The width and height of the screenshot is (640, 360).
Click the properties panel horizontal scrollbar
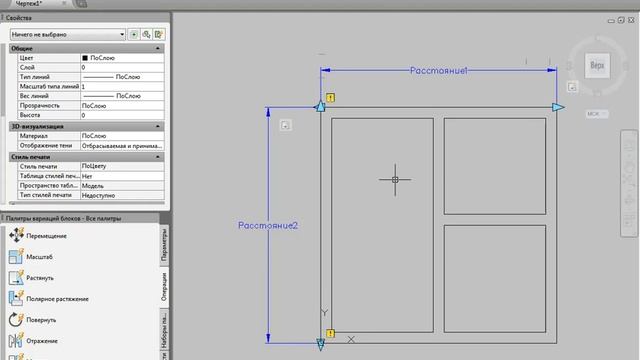[x=87, y=203]
